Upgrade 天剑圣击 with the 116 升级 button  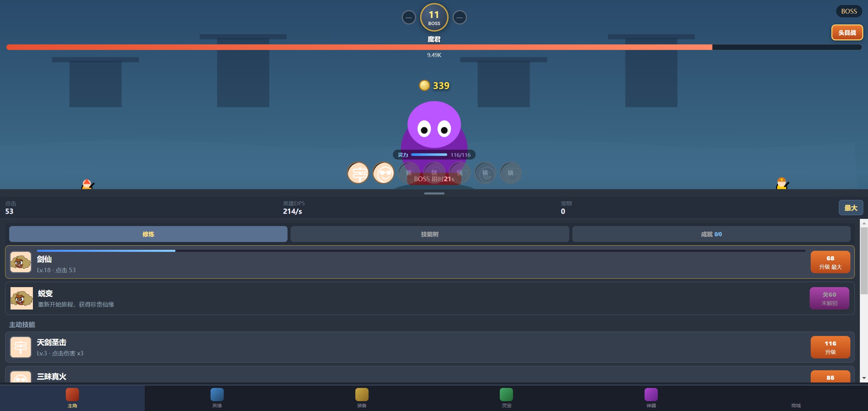tap(830, 347)
